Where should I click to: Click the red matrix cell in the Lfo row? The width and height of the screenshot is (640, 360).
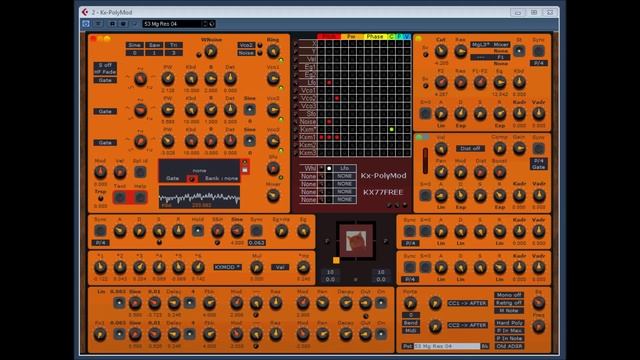(x=329, y=82)
